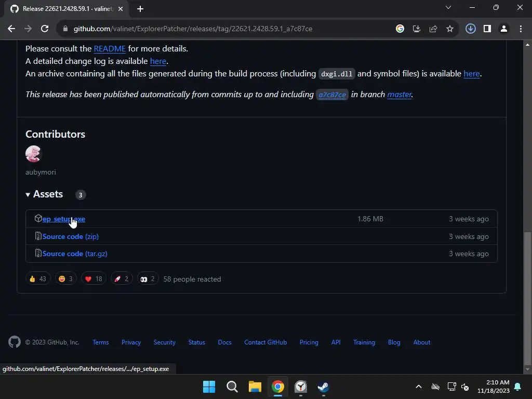Open a new browser tab
This screenshot has height=399, width=532.
click(140, 9)
